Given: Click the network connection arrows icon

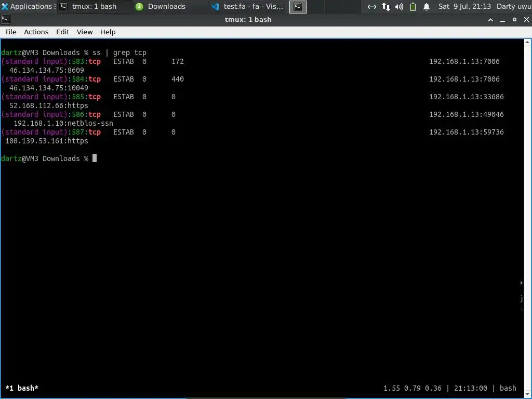Looking at the screenshot, I should 372,7.
